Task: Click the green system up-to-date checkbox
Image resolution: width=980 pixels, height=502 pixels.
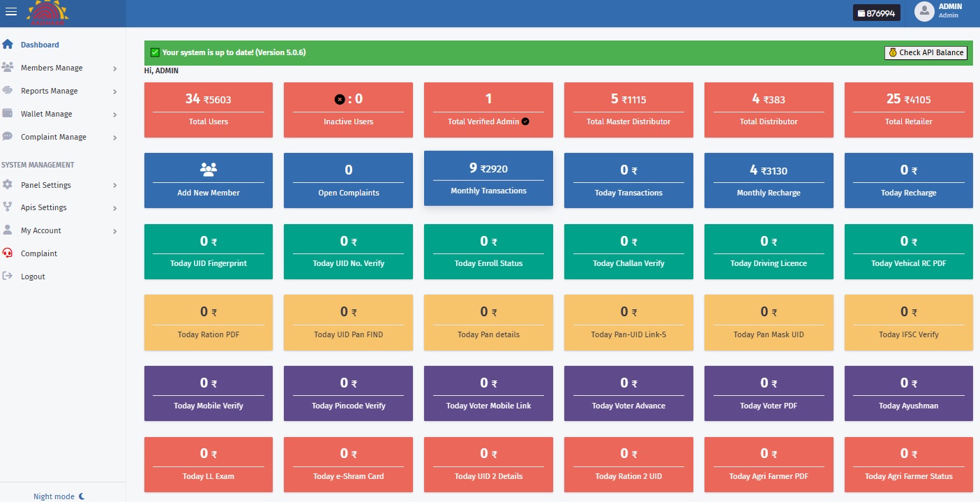Action: 154,52
